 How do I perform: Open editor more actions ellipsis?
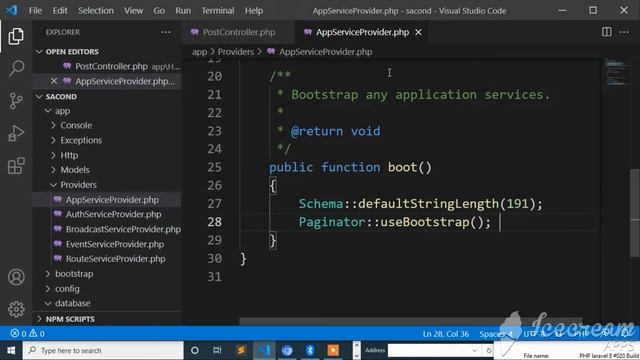coord(624,32)
